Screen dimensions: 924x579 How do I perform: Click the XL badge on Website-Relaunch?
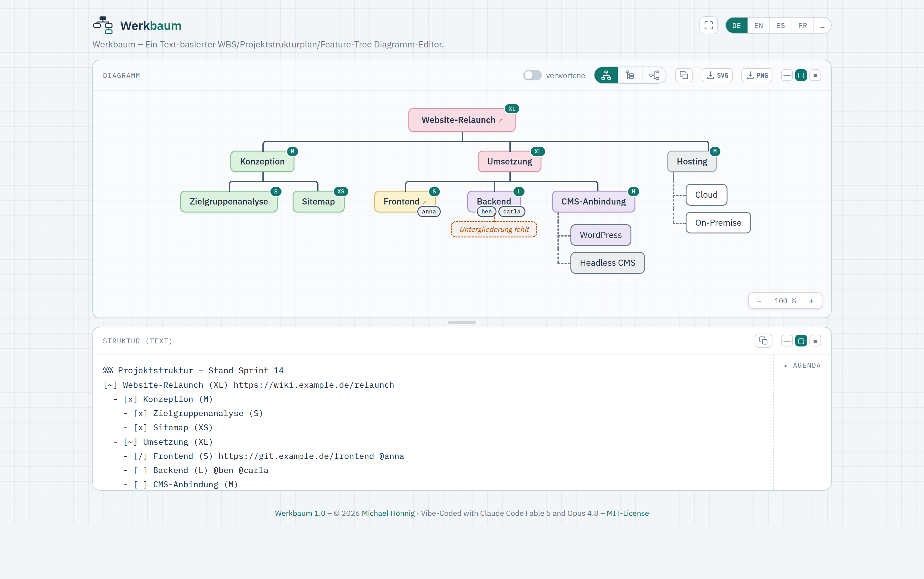[x=512, y=108]
